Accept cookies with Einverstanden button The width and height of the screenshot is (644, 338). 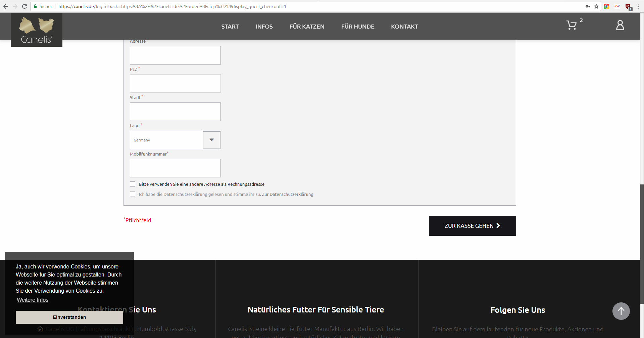pyautogui.click(x=69, y=317)
